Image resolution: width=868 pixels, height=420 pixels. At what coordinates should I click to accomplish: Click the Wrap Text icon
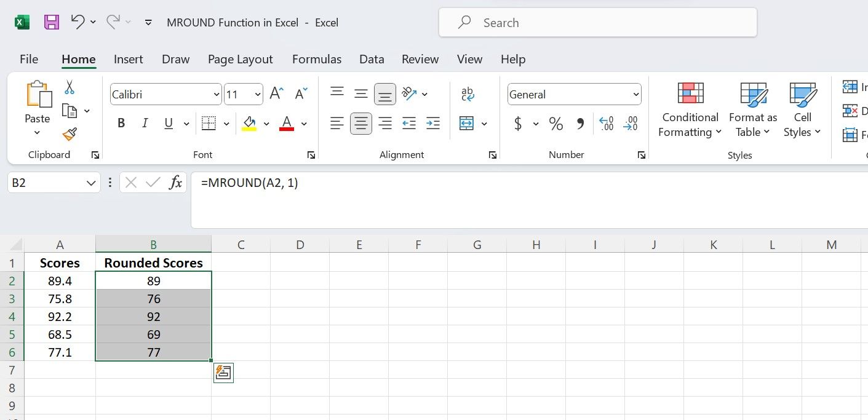tap(468, 93)
